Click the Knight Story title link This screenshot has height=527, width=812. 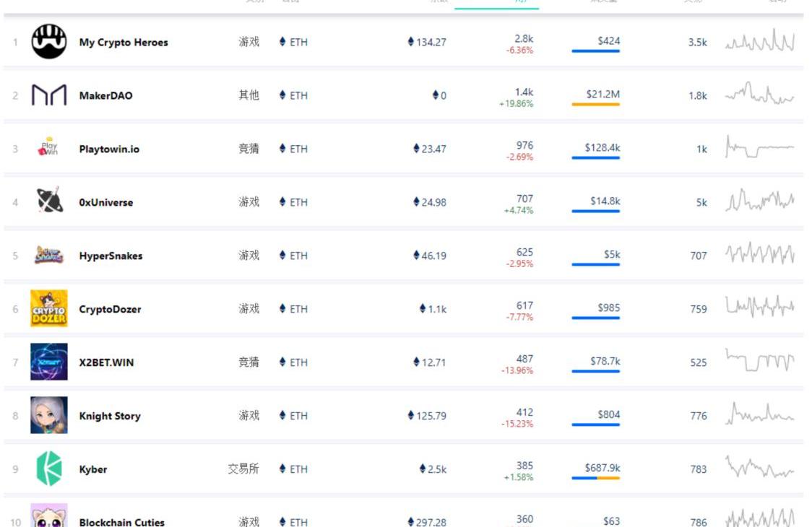point(110,416)
